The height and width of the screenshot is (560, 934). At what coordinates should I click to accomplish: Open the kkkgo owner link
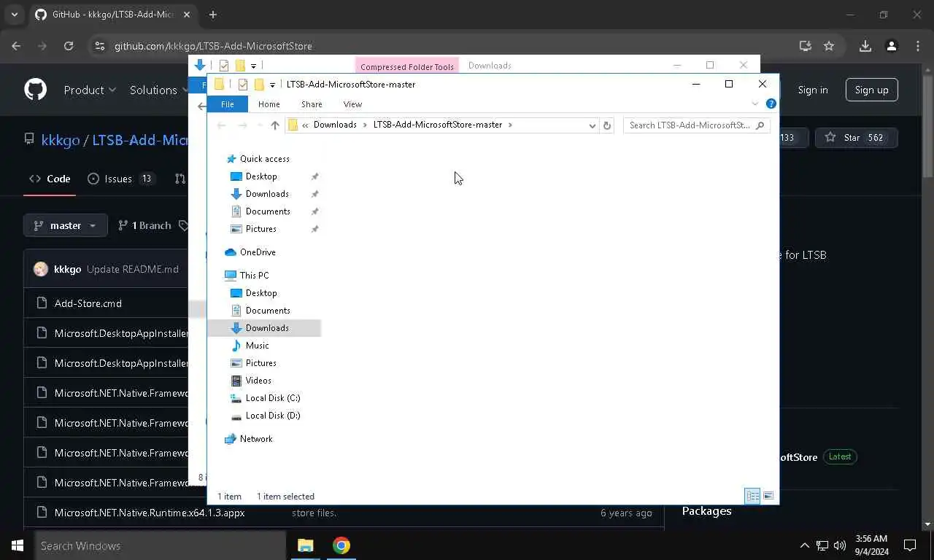61,140
